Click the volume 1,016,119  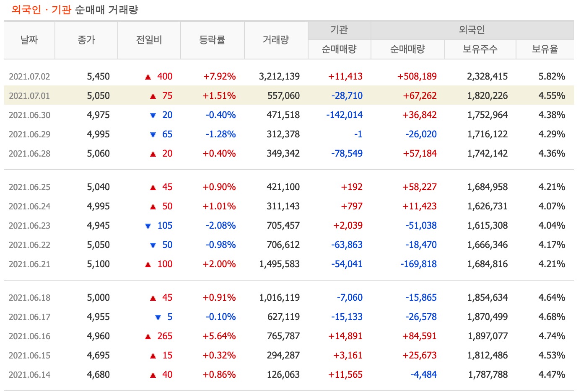[x=280, y=298]
